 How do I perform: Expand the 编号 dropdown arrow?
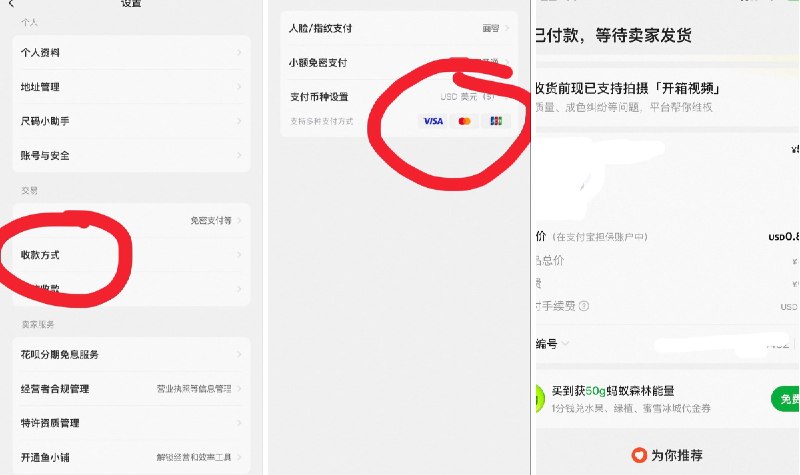click(565, 343)
